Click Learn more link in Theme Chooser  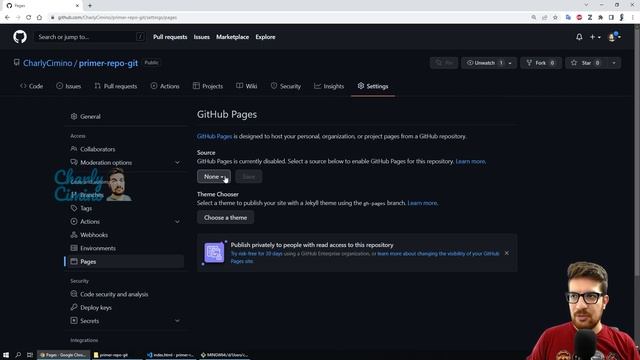(x=422, y=203)
